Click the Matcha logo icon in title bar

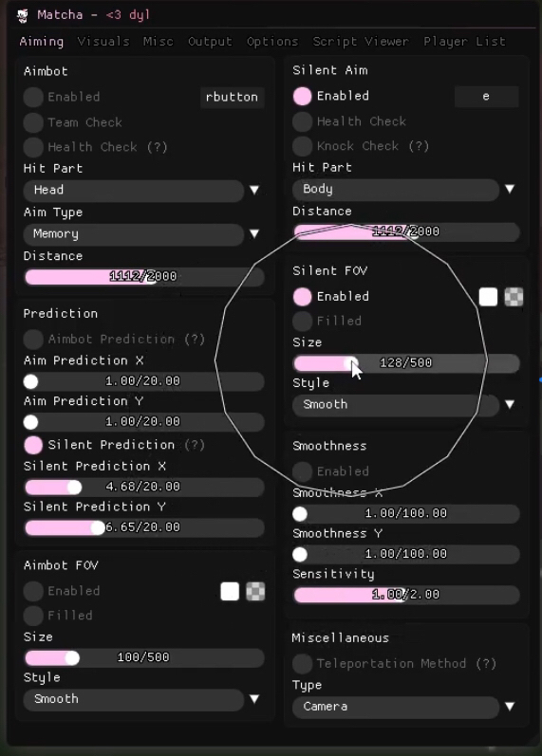click(x=22, y=15)
